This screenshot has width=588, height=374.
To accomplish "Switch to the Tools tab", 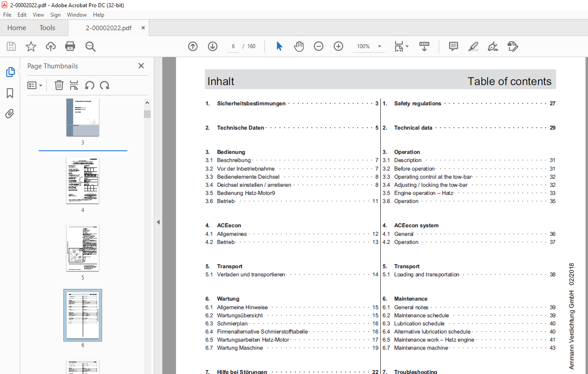I will (47, 28).
